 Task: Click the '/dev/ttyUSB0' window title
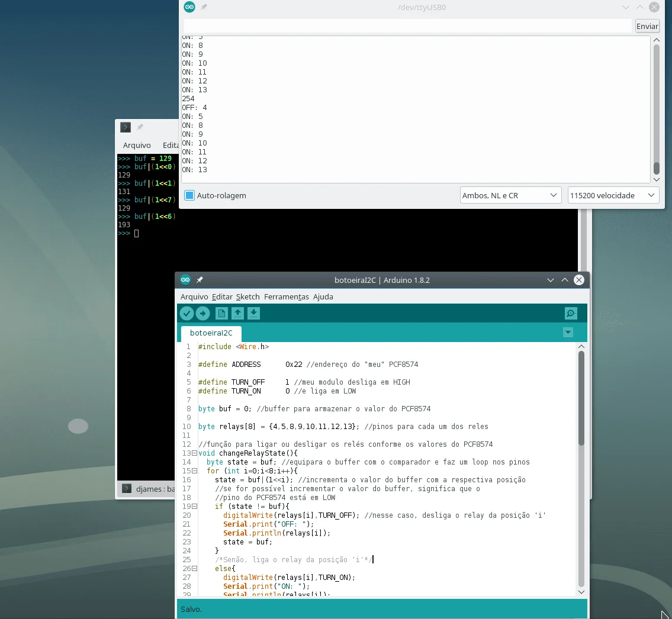[422, 7]
